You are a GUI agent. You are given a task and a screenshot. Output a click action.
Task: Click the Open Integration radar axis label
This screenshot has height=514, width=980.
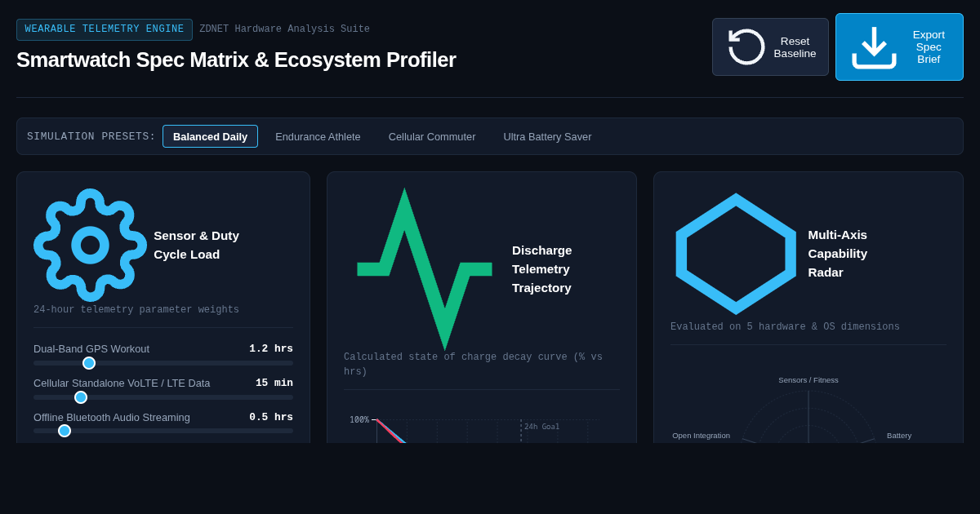702,436
